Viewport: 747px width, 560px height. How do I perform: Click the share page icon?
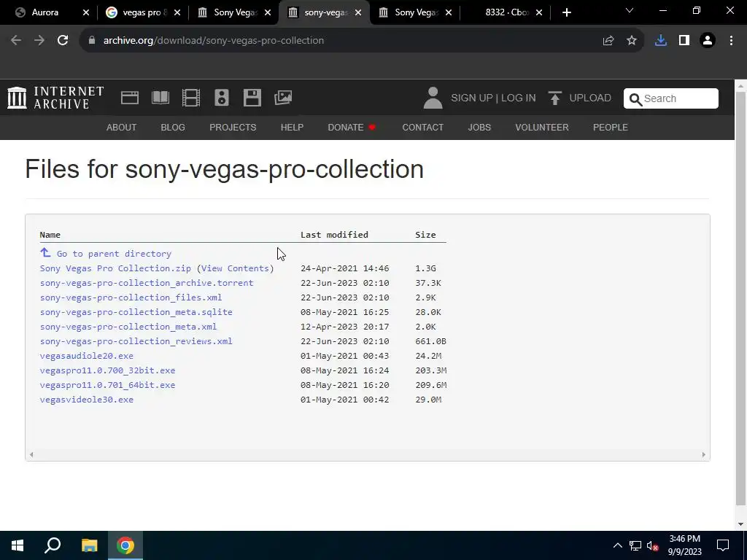[x=608, y=41]
